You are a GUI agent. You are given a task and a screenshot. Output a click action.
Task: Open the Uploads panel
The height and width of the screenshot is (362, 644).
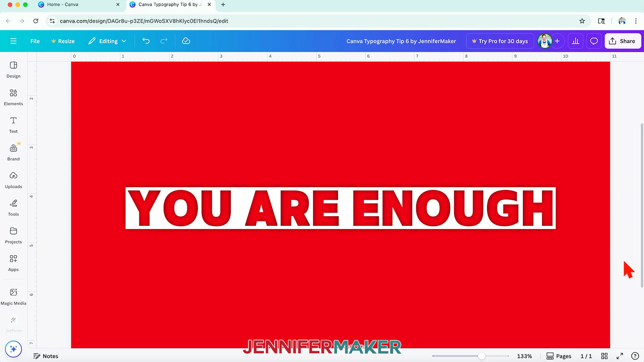[13, 180]
